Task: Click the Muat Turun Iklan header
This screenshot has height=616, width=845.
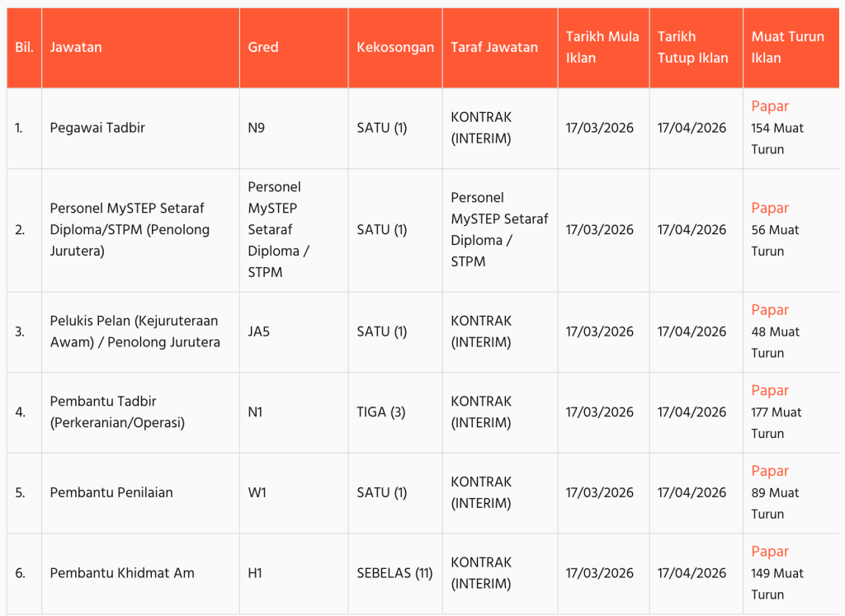Action: 787,47
